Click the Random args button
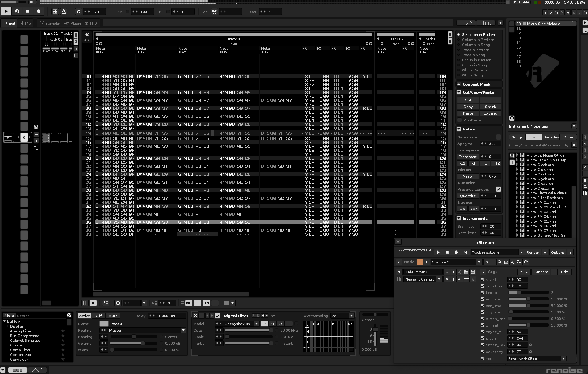588x374 pixels. tap(541, 272)
